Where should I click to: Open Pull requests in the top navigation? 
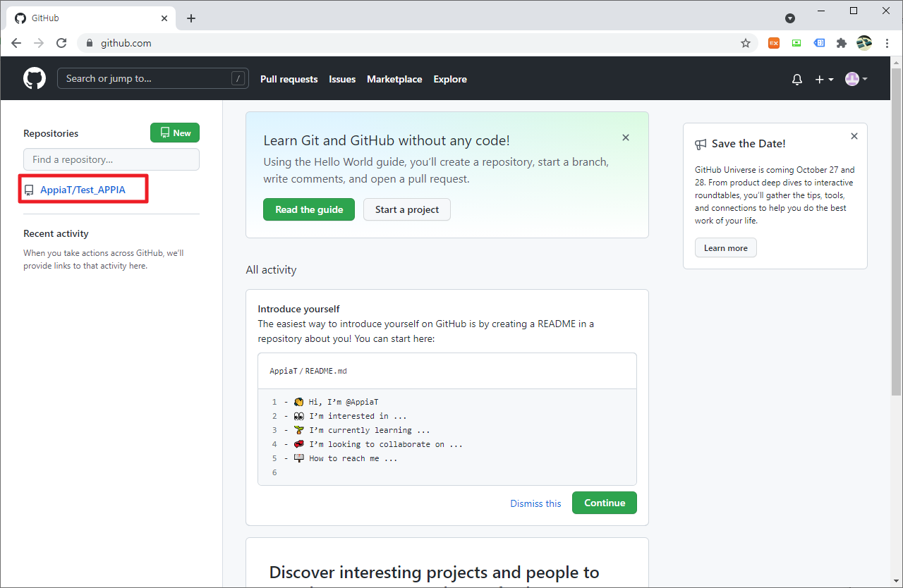(289, 79)
